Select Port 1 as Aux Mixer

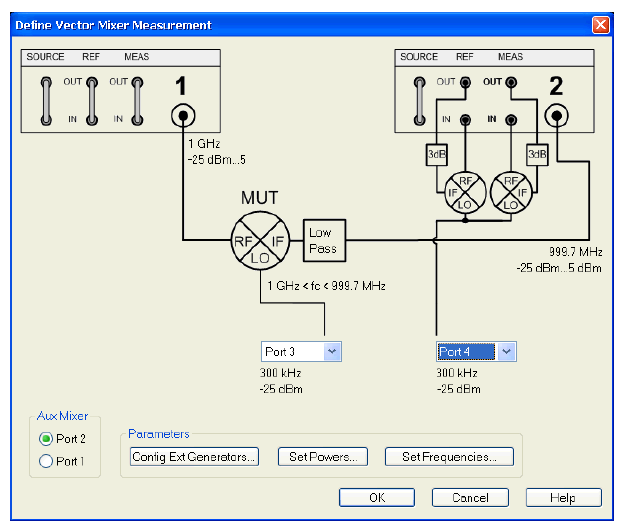pos(46,461)
